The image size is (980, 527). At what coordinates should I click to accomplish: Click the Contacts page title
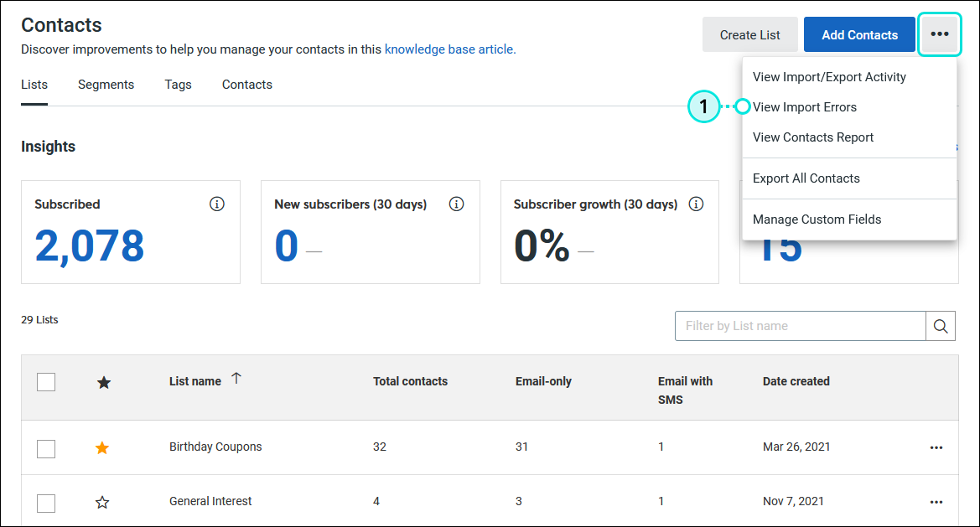point(61,25)
